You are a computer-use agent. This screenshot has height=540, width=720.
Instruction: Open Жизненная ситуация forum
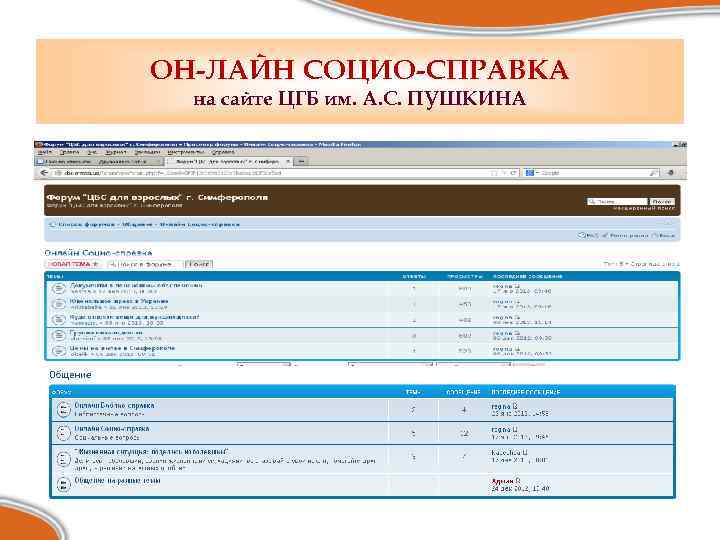[x=152, y=452]
